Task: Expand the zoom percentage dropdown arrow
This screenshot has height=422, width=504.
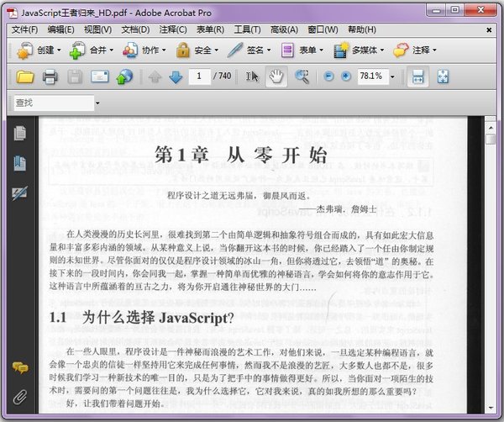Action: point(392,76)
